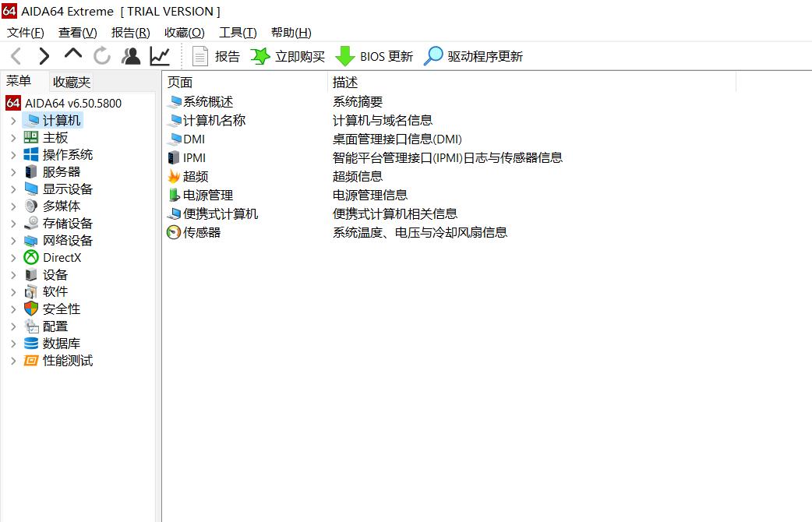The image size is (812, 522).
Task: Expand the 存储设备 tree node
Action: [x=13, y=224]
